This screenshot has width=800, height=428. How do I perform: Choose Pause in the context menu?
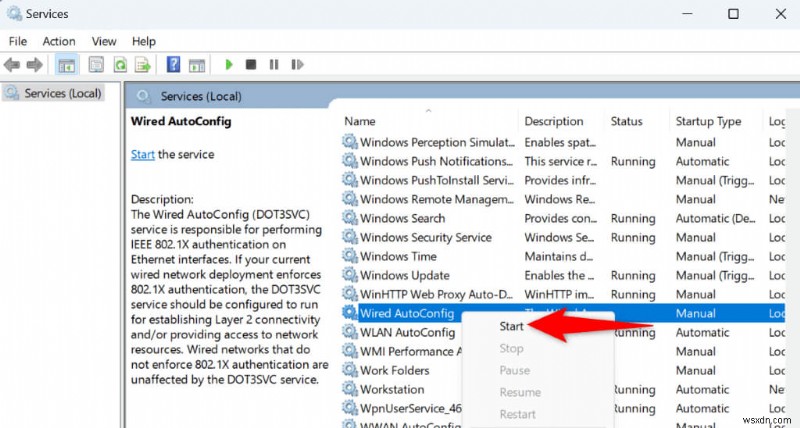tap(514, 370)
